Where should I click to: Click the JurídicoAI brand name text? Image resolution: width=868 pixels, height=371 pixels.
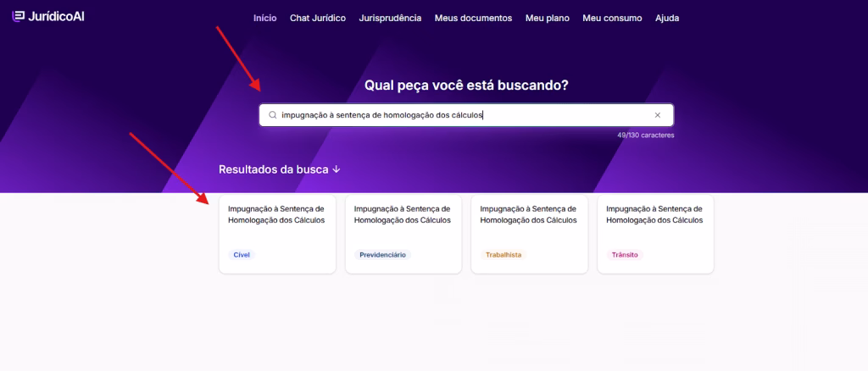pyautogui.click(x=56, y=17)
